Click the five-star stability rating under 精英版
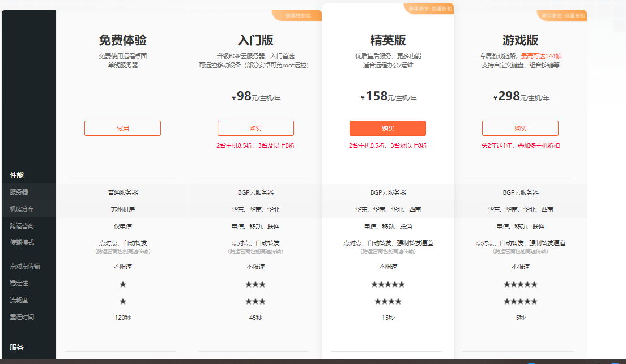 coord(388,285)
